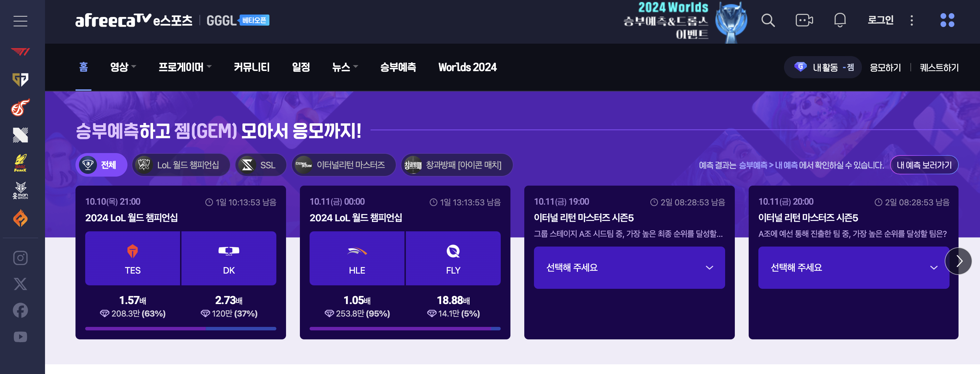The width and height of the screenshot is (980, 374).
Task: Select the white slashed-square team logo in sidebar
Action: (20, 135)
